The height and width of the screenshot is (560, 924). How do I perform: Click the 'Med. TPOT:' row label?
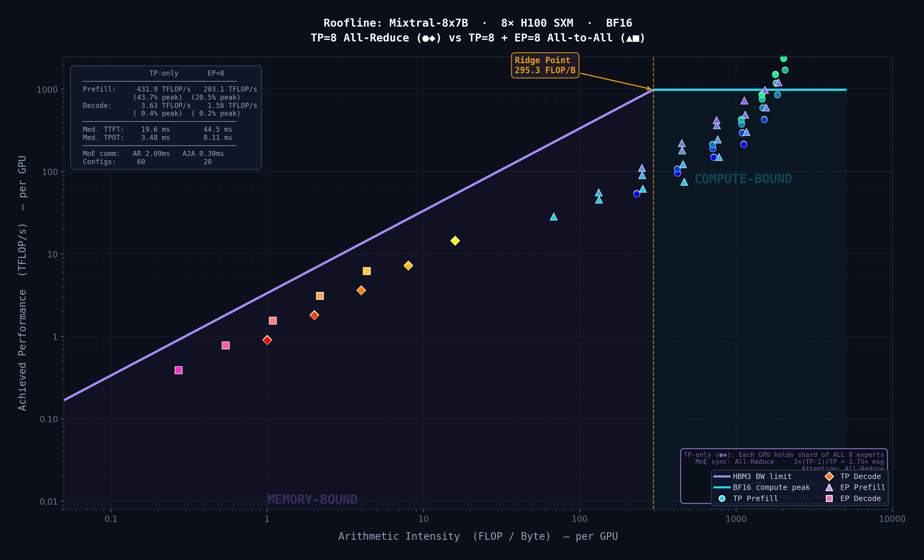[104, 138]
